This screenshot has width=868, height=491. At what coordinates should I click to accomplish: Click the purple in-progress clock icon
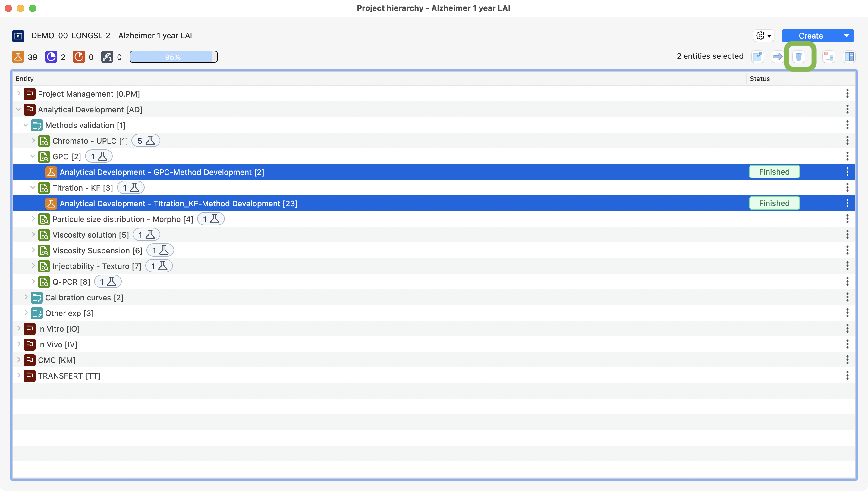tap(51, 57)
